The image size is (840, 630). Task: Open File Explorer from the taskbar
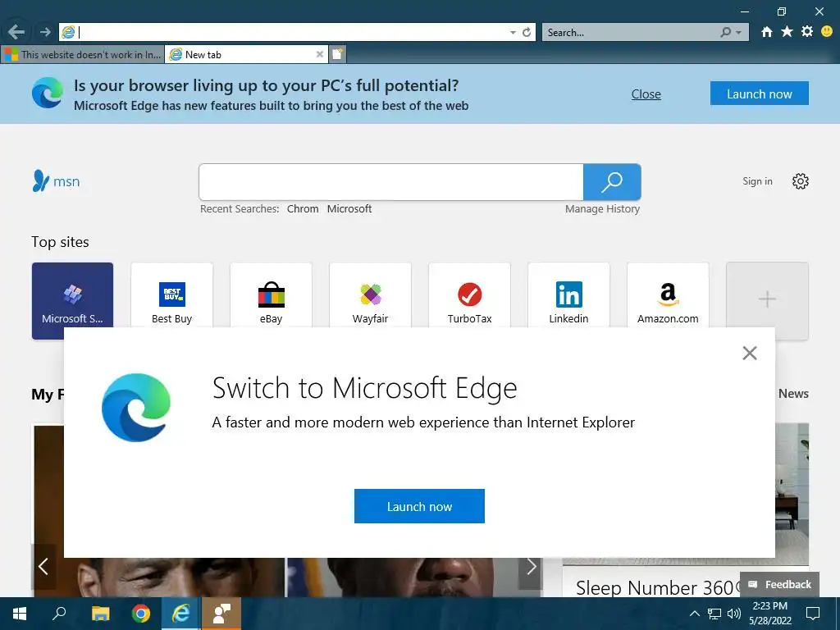[100, 614]
